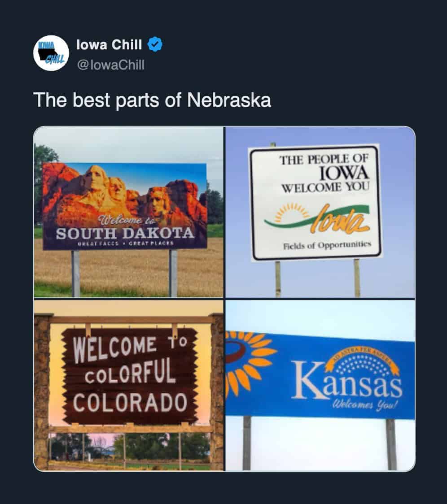The image size is (447, 504).
Task: Click the large white Kansas word
Action: tap(346, 380)
